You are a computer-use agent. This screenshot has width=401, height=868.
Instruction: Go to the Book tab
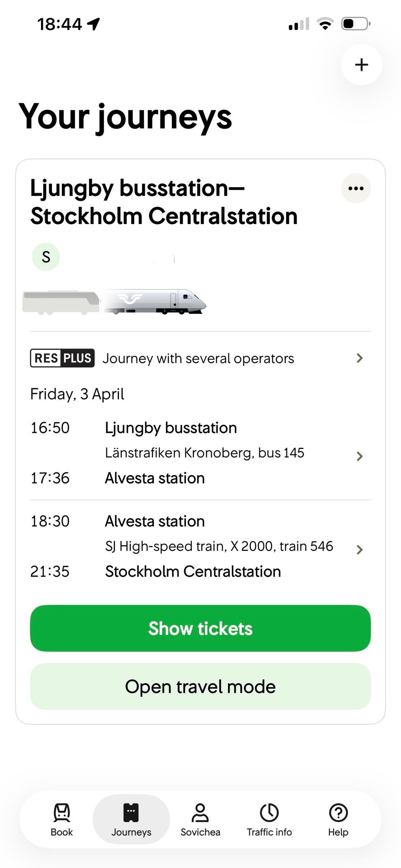[x=62, y=820]
